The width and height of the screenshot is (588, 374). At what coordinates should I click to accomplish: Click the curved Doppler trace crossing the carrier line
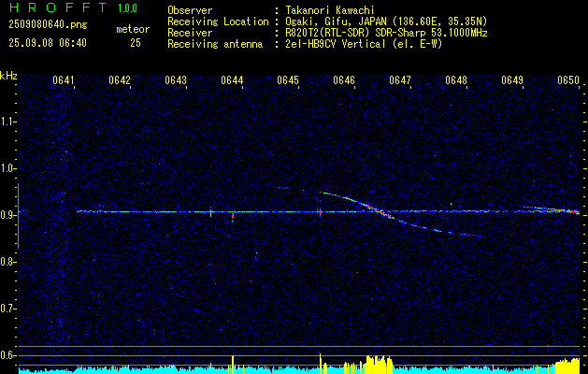pos(382,213)
